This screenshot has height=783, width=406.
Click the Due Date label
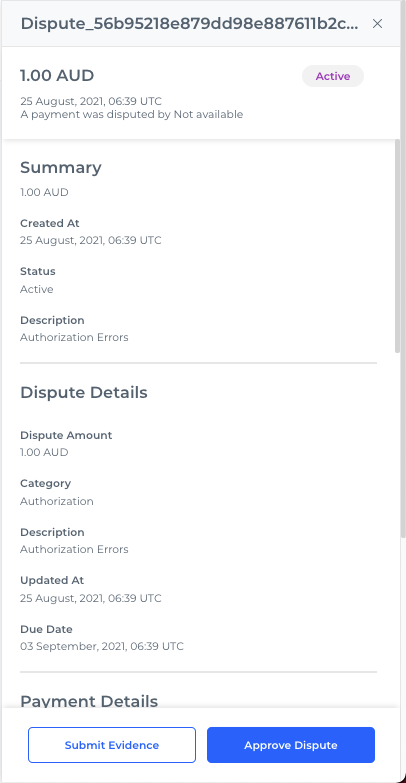[46, 629]
